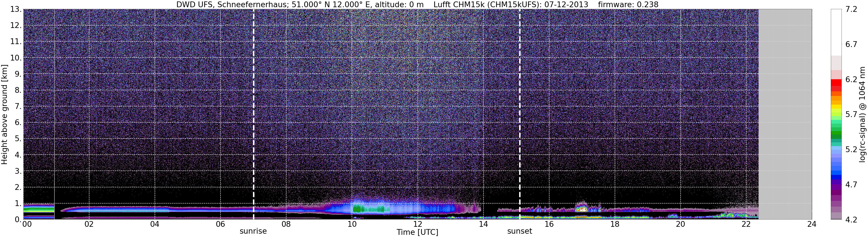Click the y-axis tick label '11.'
This screenshot has width=868, height=238.
16,42
